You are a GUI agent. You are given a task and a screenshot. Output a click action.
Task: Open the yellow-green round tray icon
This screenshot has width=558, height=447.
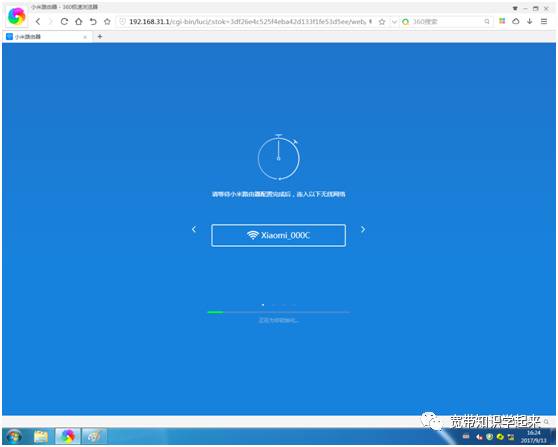500,437
